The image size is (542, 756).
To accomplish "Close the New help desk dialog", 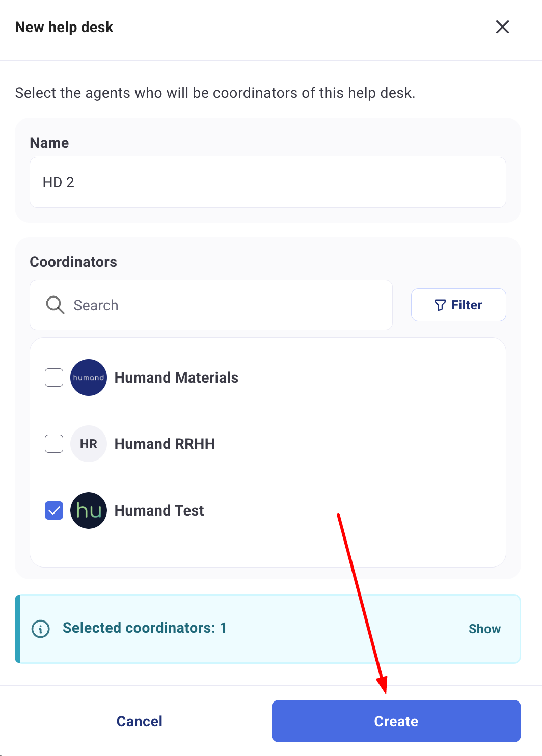I will pos(502,27).
